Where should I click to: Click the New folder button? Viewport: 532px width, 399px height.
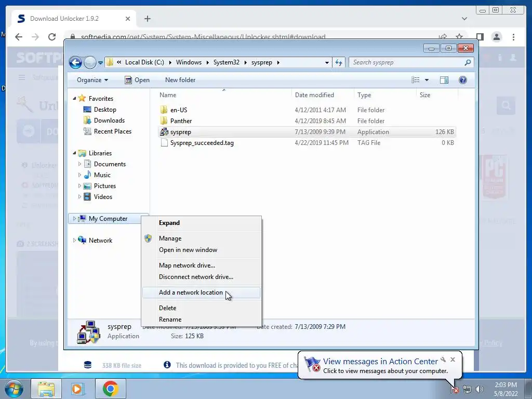coord(180,80)
